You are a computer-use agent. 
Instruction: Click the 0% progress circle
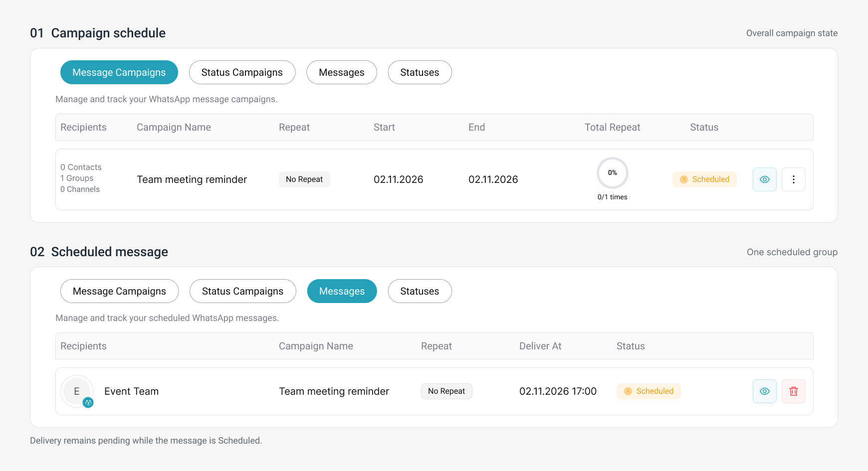click(x=612, y=173)
